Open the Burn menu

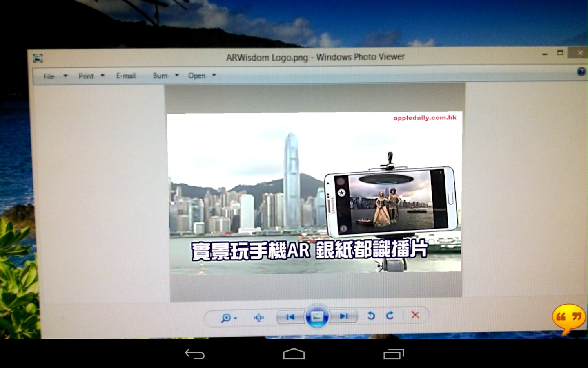pos(160,76)
